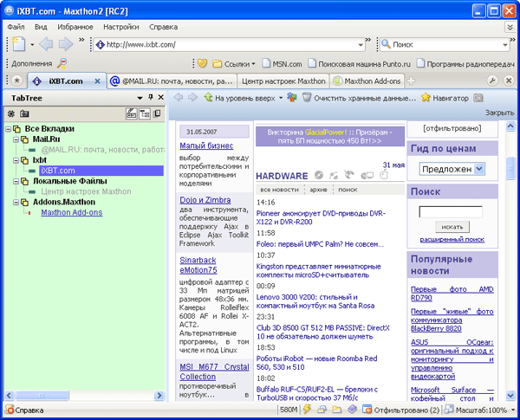This screenshot has height=420, width=520.
Task: Click the plus icon to add tab
Action: point(411,81)
